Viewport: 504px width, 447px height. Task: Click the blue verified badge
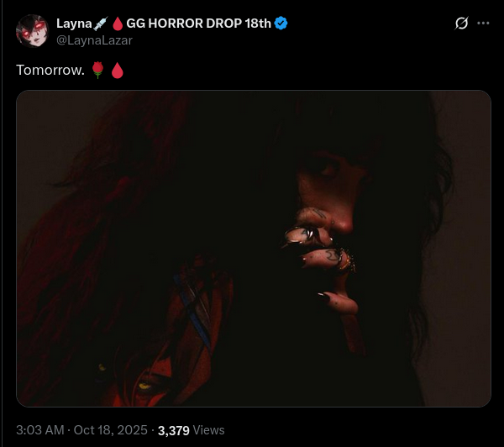(281, 24)
